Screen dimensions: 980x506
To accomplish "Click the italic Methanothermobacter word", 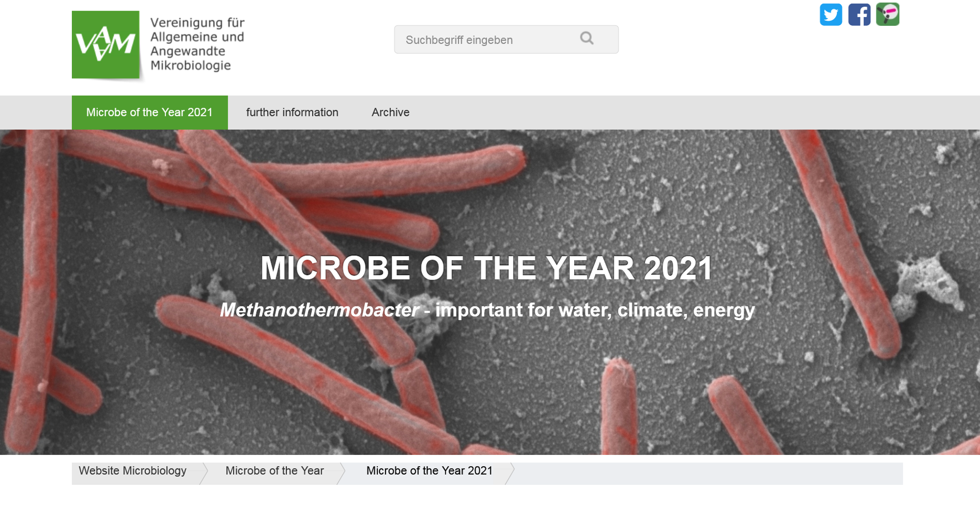I will [319, 310].
